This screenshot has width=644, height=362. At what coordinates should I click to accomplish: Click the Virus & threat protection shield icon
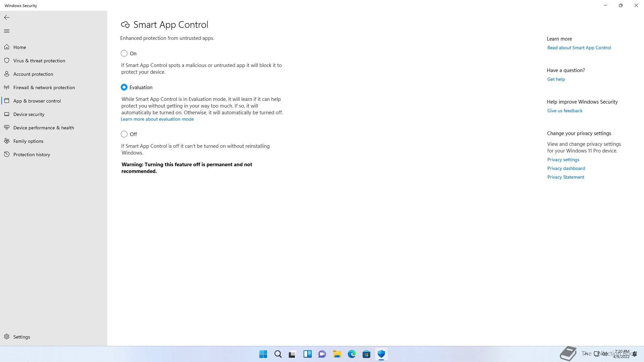pyautogui.click(x=7, y=60)
